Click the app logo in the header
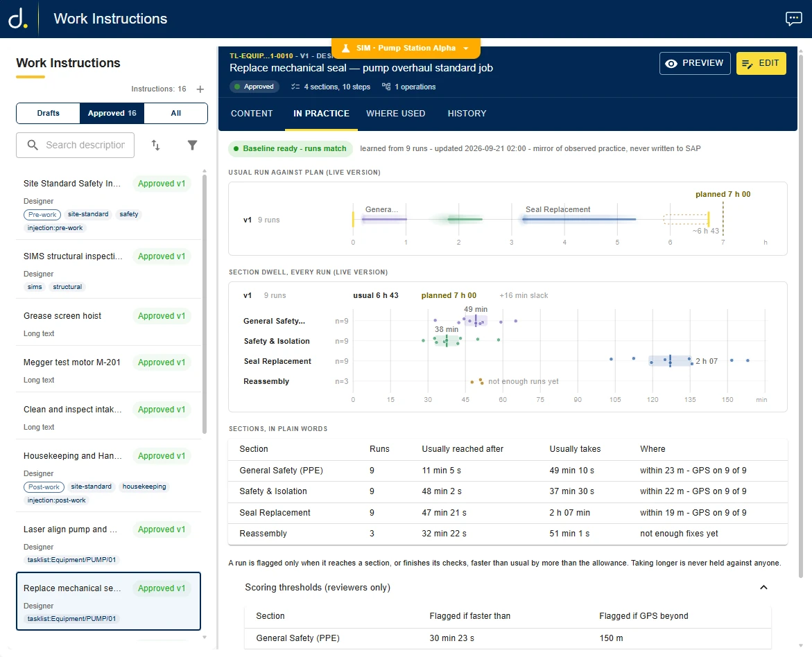 (17, 19)
